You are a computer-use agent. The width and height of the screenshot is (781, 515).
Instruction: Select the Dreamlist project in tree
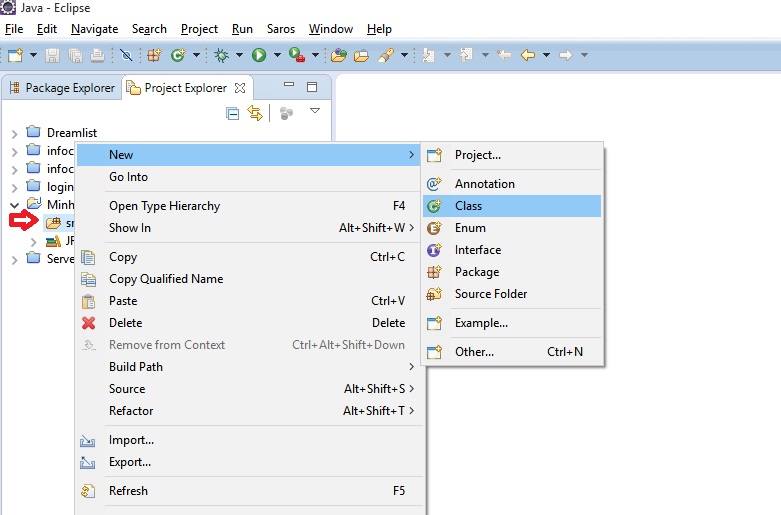coord(72,133)
